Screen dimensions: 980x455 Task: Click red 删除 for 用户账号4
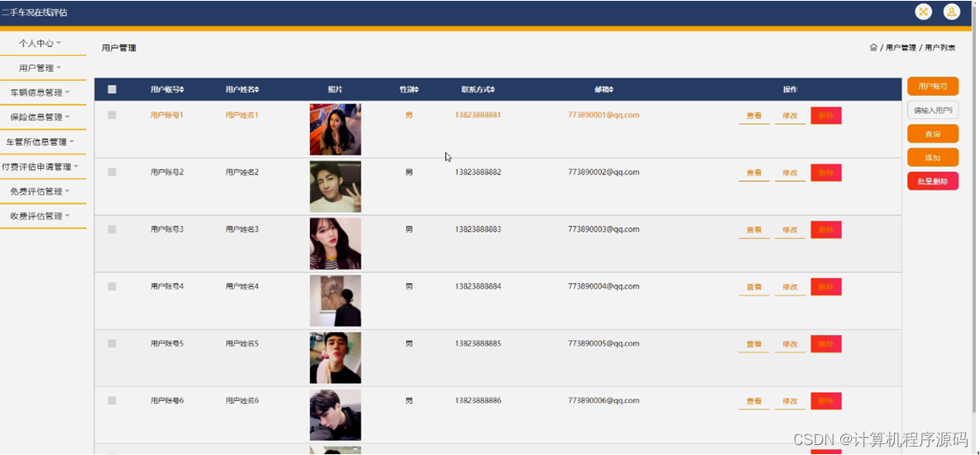click(825, 287)
